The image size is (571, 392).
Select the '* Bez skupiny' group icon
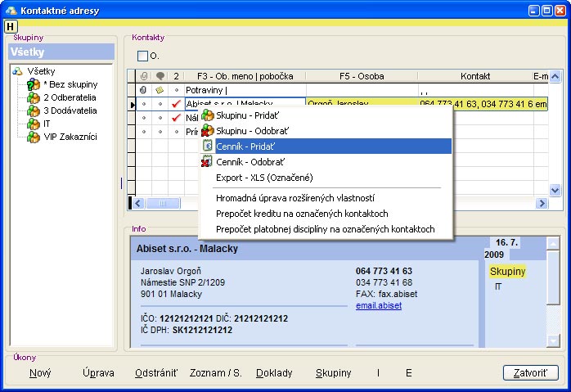[x=34, y=84]
